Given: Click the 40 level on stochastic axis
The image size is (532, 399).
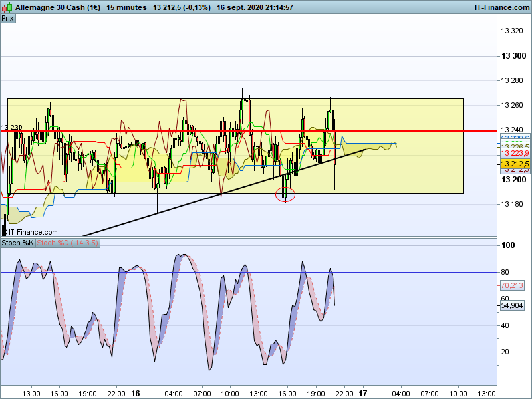Looking at the screenshot, I should click(505, 325).
